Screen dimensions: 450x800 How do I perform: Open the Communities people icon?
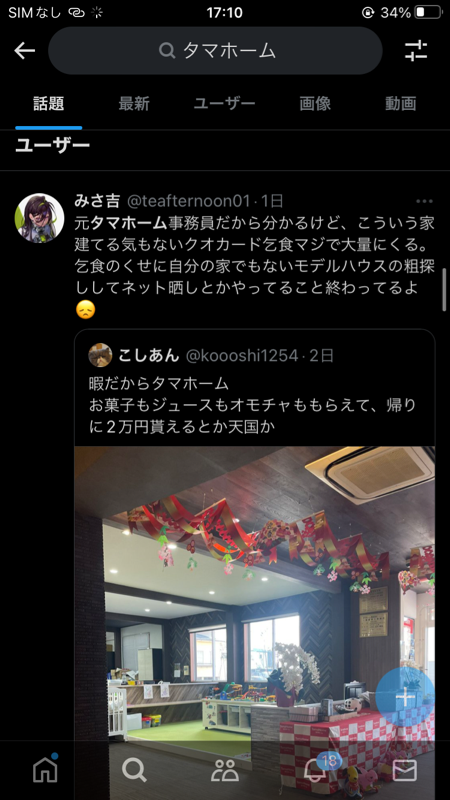coord(225,770)
